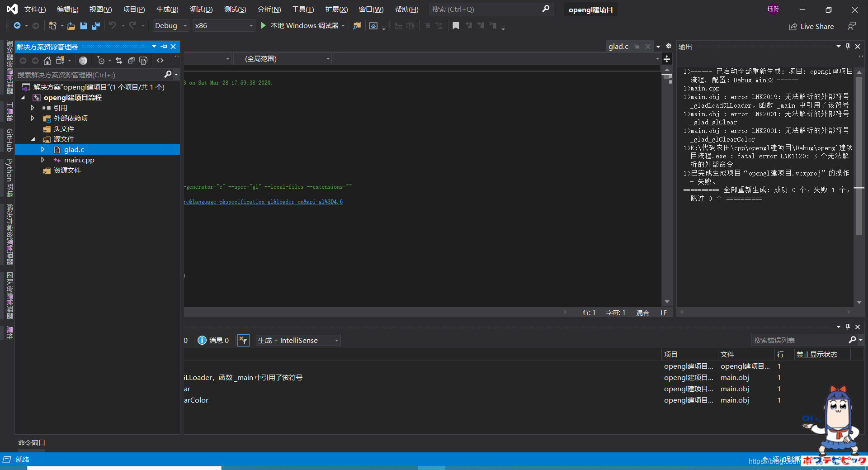
Task: Click the Home icon in Solution Explorer
Action: [x=47, y=60]
